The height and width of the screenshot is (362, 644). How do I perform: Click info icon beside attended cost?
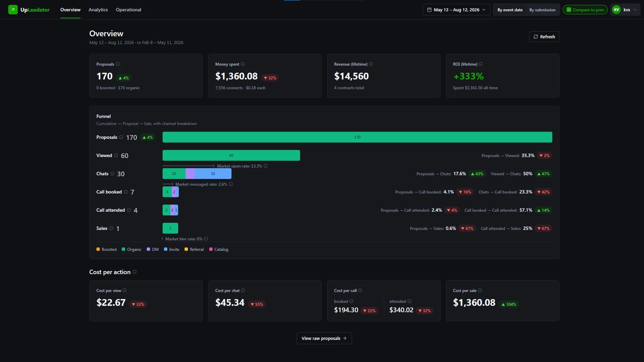[410, 301]
